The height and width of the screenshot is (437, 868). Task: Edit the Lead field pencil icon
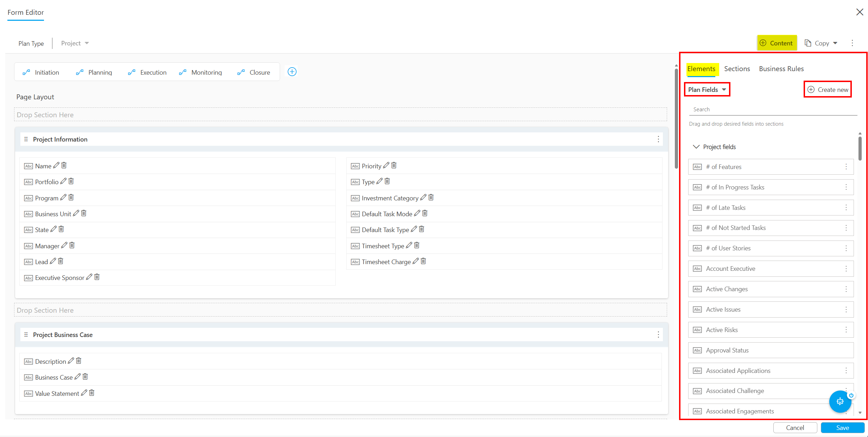[53, 261]
